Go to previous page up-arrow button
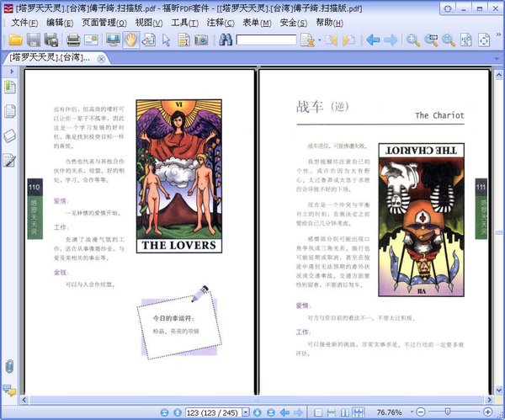Image resolution: width=505 pixels, height=420 pixels. pyautogui.click(x=178, y=412)
